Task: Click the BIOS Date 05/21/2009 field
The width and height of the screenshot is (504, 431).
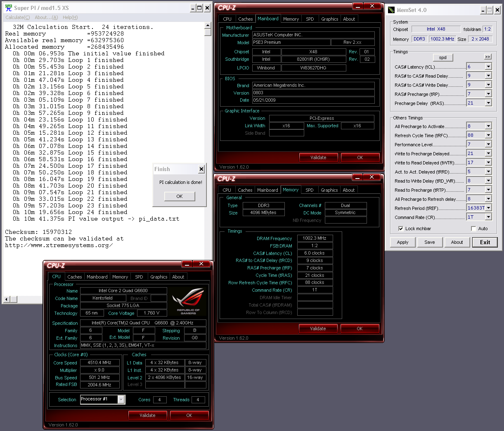Action: [313, 100]
